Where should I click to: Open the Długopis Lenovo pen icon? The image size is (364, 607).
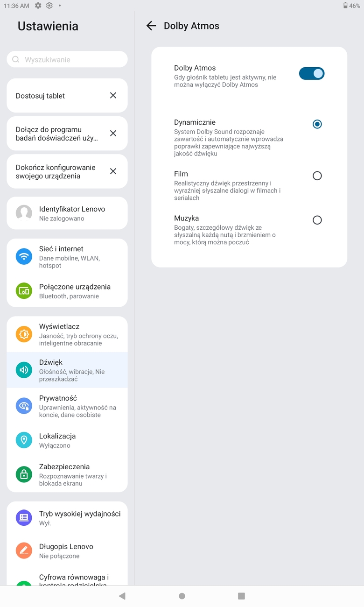tap(24, 551)
